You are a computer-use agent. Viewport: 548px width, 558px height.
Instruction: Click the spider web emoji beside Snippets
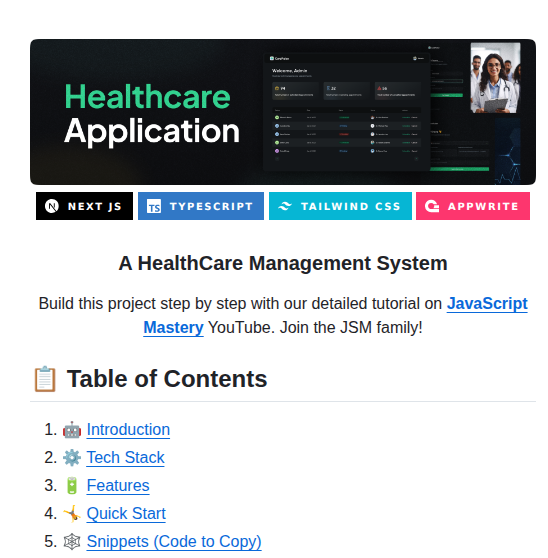72,542
